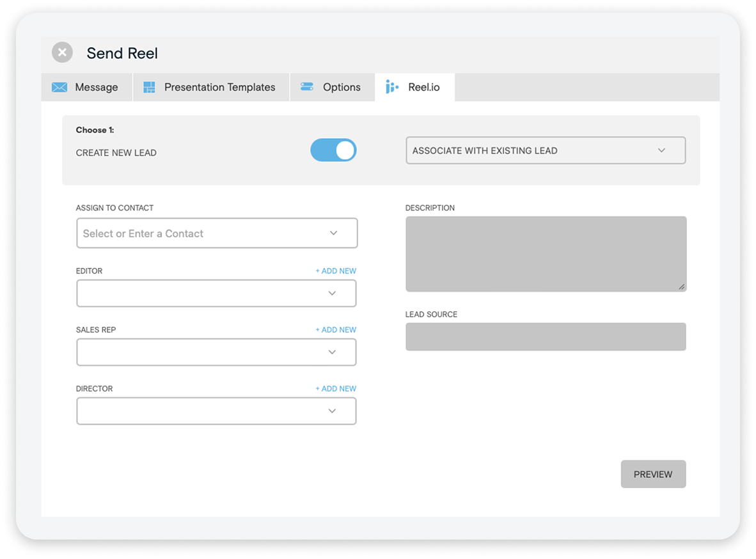The width and height of the screenshot is (756, 559).
Task: Add a new Sales Rep
Action: [336, 330]
